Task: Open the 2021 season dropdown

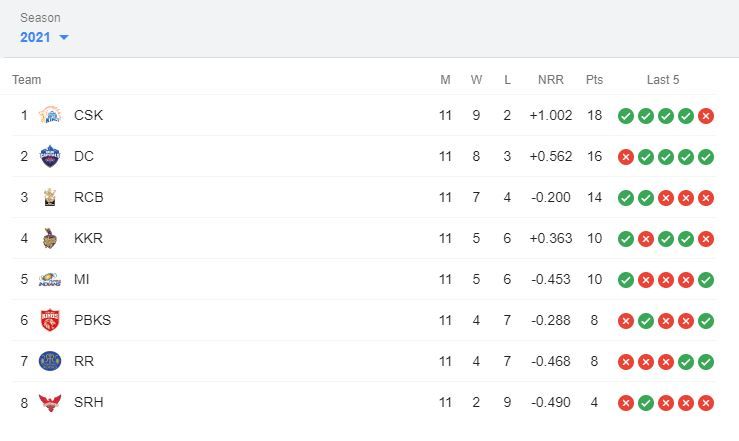Action: [44, 37]
